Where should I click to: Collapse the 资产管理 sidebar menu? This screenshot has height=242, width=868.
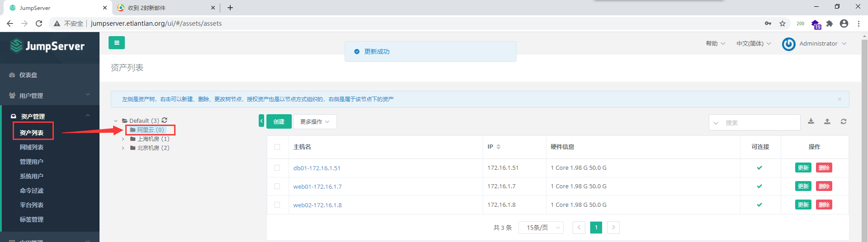tap(50, 116)
